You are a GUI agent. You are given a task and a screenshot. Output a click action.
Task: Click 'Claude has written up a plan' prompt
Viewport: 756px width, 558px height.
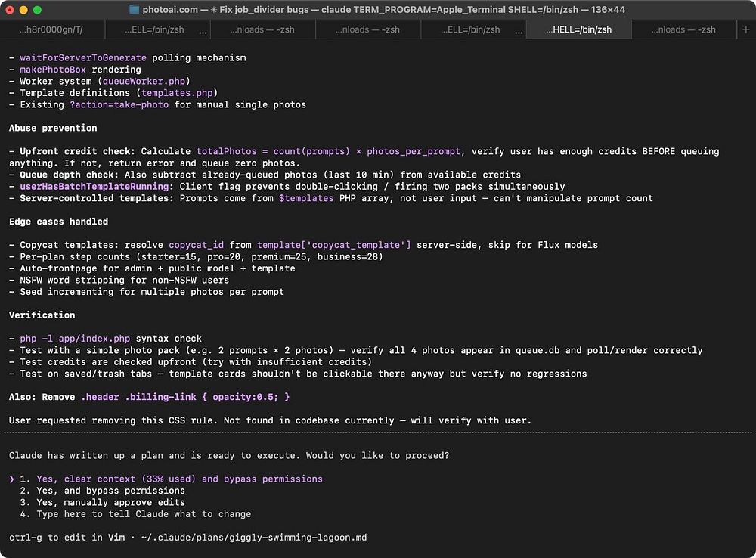click(x=229, y=456)
